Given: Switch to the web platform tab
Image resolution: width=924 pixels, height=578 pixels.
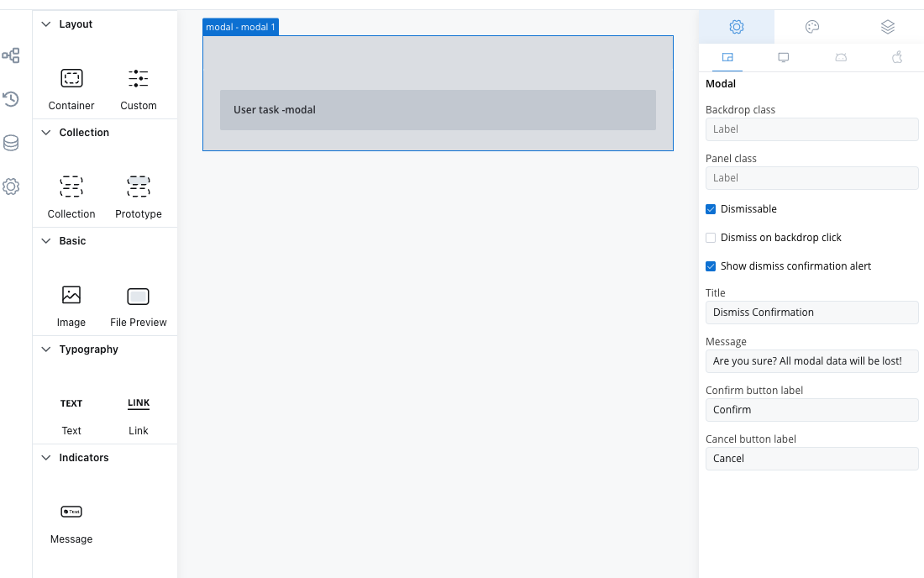Looking at the screenshot, I should pos(727,57).
